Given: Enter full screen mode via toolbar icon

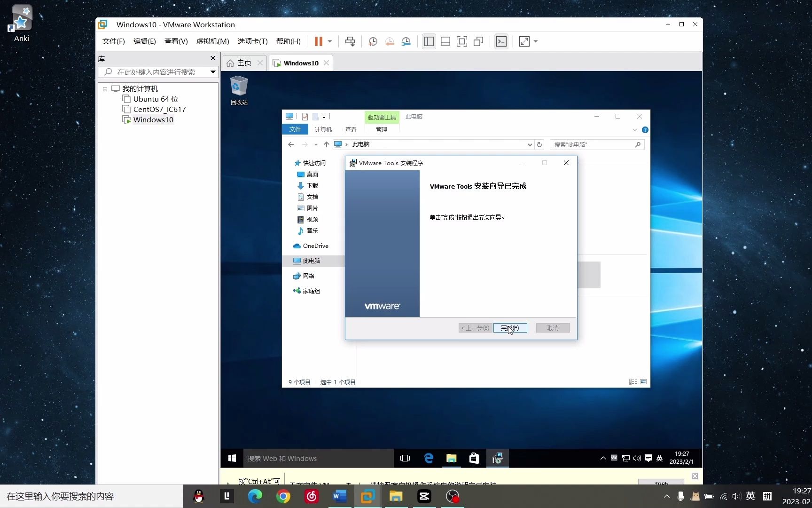Looking at the screenshot, I should point(462,41).
